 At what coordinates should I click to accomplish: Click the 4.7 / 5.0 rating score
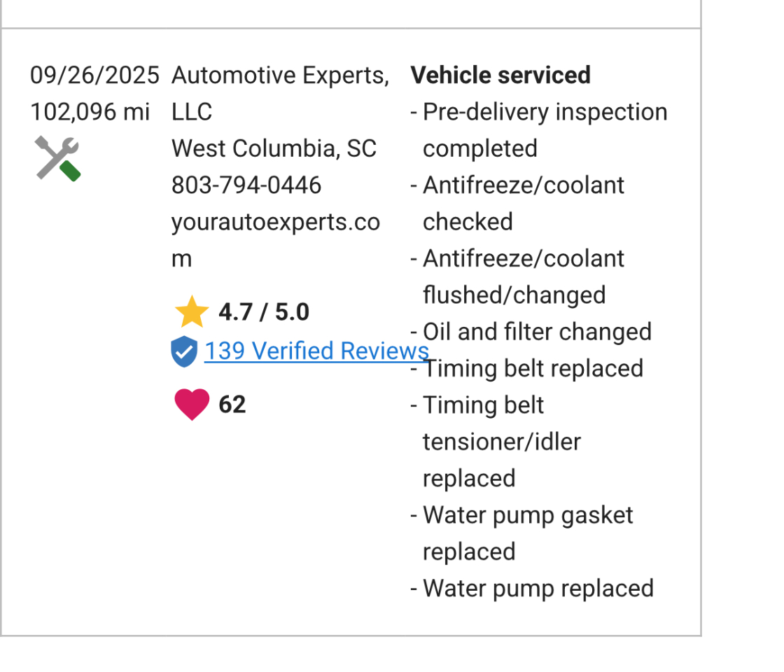click(264, 312)
